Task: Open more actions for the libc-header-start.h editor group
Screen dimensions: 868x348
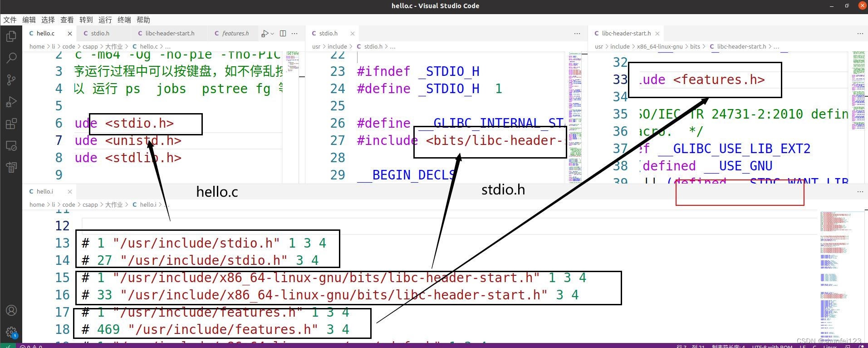Action: (x=860, y=34)
